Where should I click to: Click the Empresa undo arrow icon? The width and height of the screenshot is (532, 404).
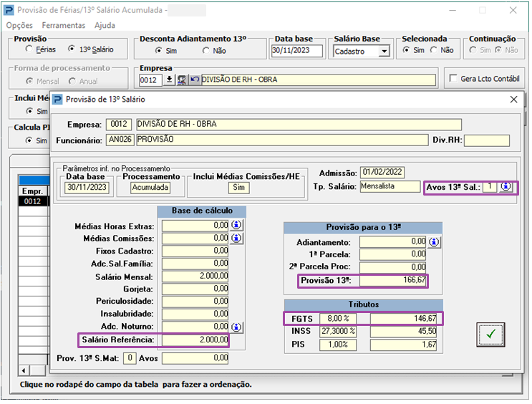click(x=193, y=80)
